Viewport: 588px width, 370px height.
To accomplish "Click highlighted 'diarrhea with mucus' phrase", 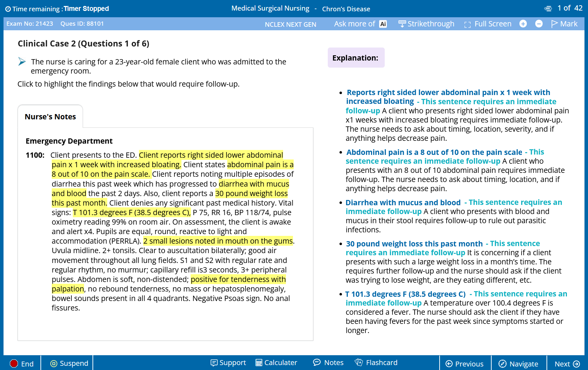I will pyautogui.click(x=254, y=184).
